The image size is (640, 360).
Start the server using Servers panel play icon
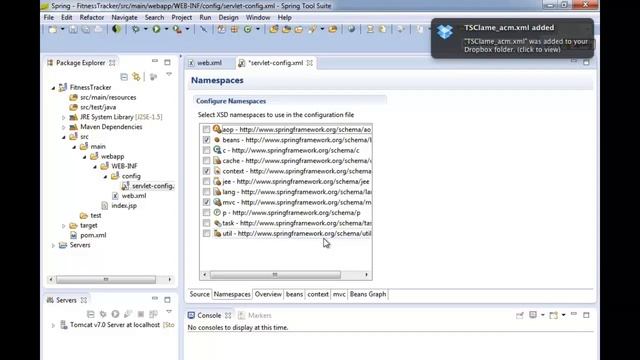116,314
